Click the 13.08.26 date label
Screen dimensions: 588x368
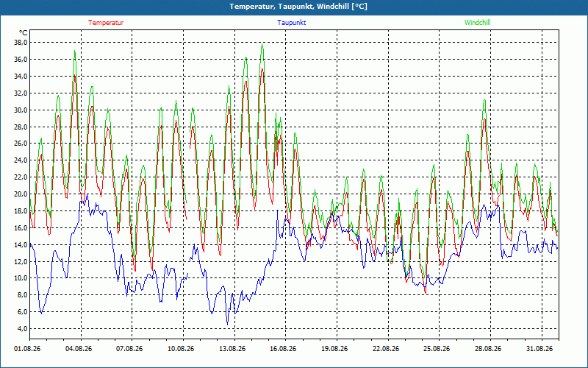(232, 349)
